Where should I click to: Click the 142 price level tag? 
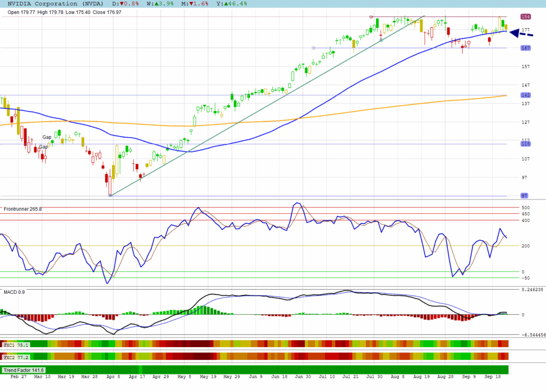point(525,95)
